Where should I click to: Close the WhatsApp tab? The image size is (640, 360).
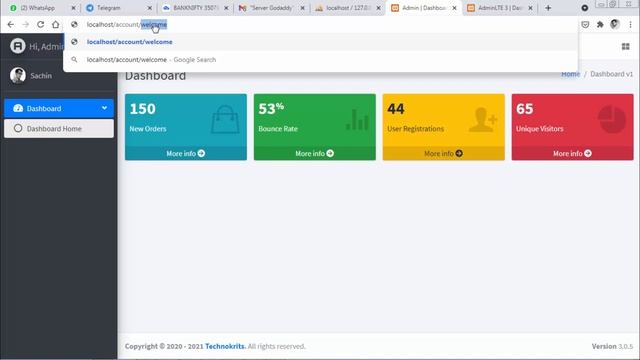click(x=73, y=8)
